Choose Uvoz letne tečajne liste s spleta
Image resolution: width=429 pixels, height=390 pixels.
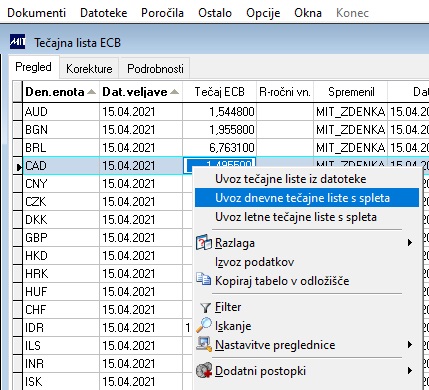307,217
